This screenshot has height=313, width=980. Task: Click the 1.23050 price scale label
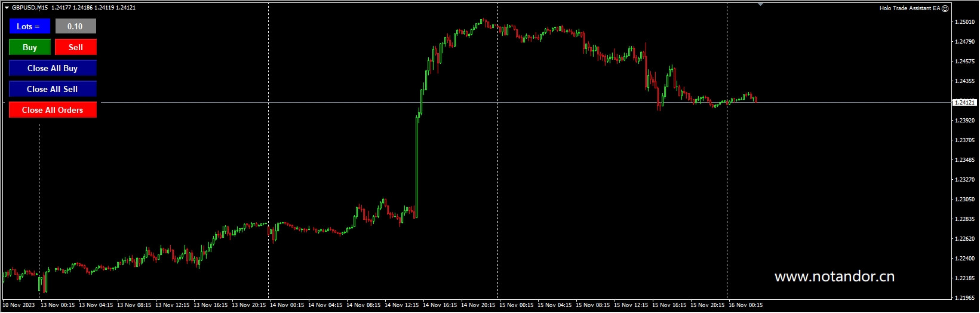(964, 200)
